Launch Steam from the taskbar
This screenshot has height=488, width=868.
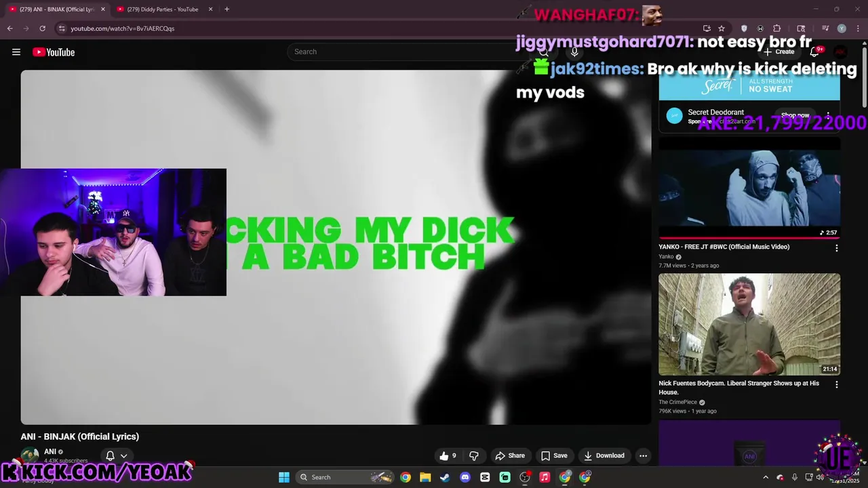coord(445,477)
